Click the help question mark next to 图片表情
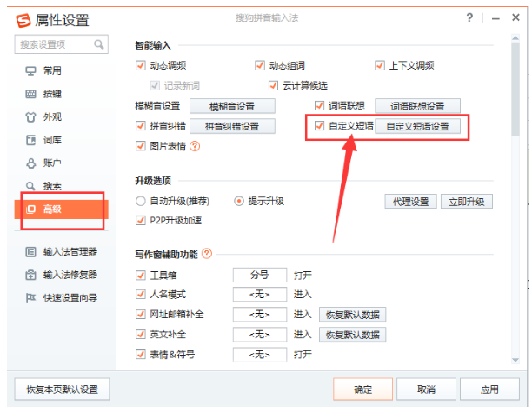This screenshot has height=412, width=532. click(195, 146)
